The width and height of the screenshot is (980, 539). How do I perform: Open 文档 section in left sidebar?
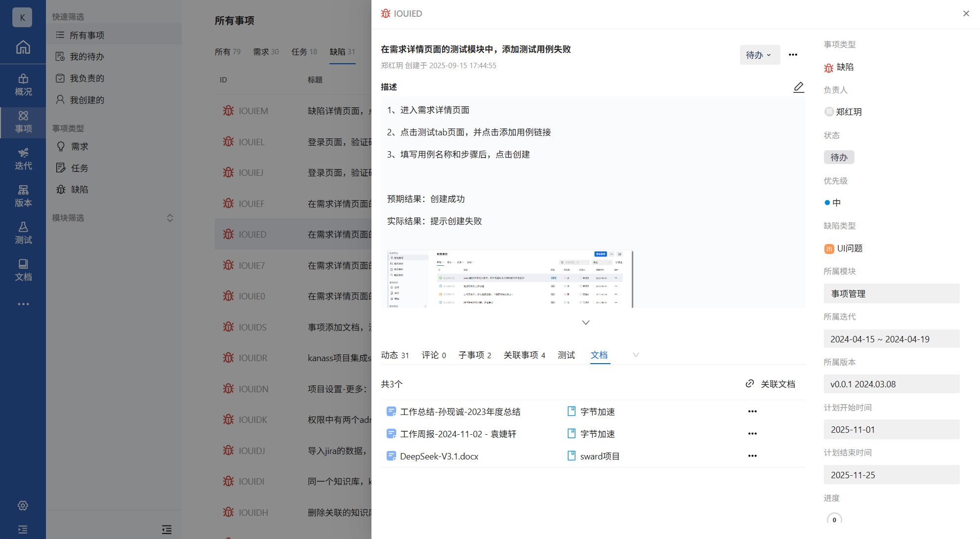[x=23, y=270]
